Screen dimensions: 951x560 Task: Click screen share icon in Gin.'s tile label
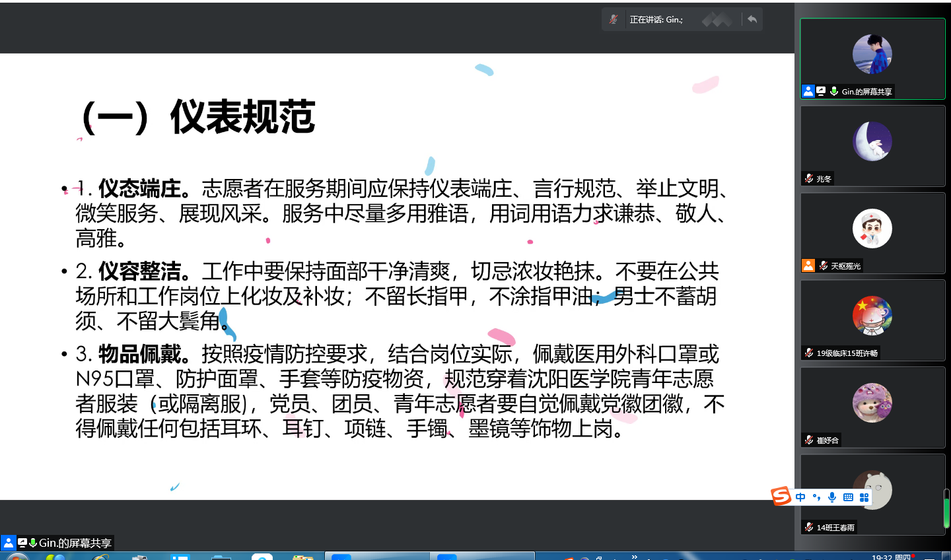pyautogui.click(x=821, y=92)
